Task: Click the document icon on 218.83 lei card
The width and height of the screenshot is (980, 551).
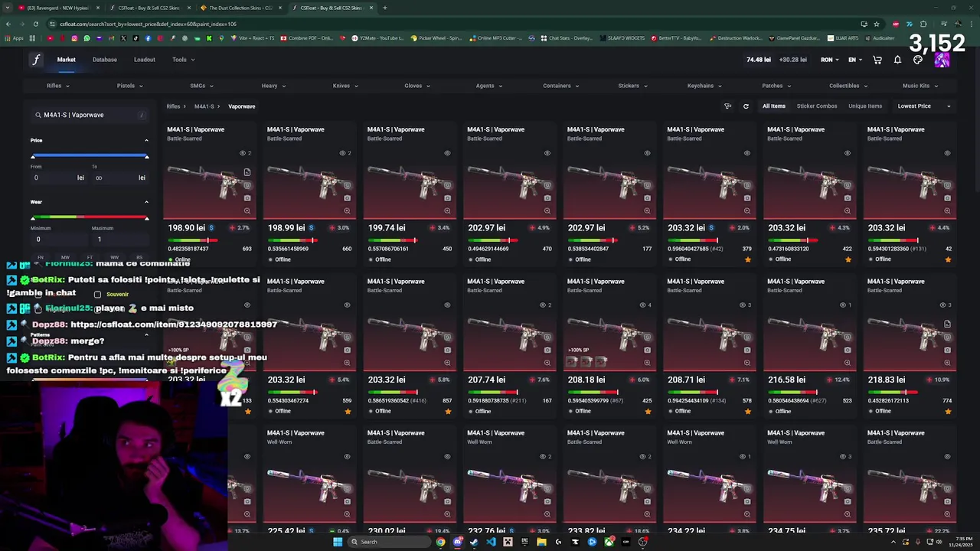Action: tap(947, 324)
